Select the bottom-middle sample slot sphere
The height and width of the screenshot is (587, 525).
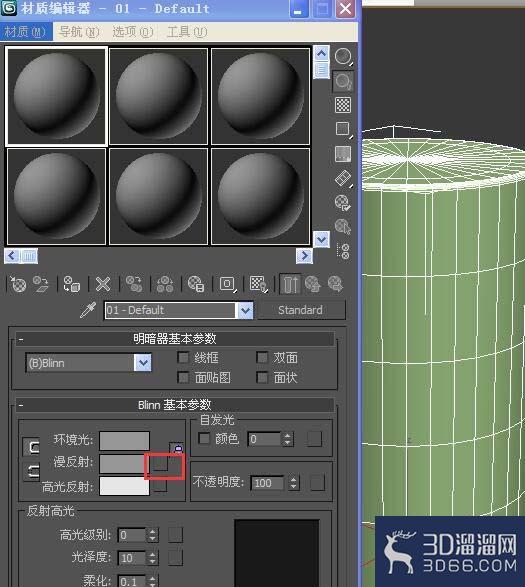click(158, 196)
